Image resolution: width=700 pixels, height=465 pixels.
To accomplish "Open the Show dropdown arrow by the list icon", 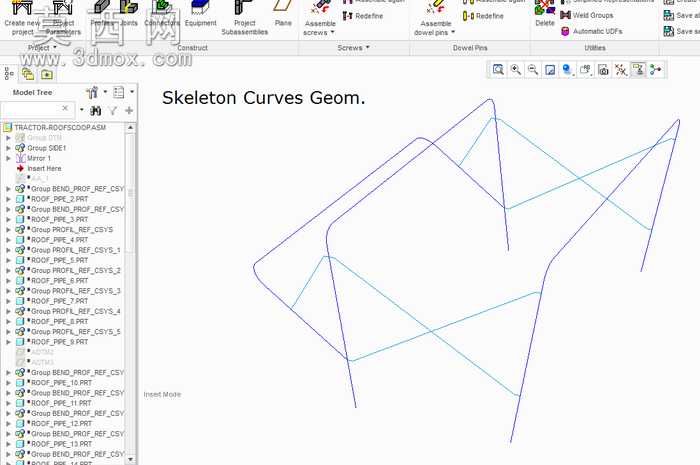I will click(x=132, y=92).
